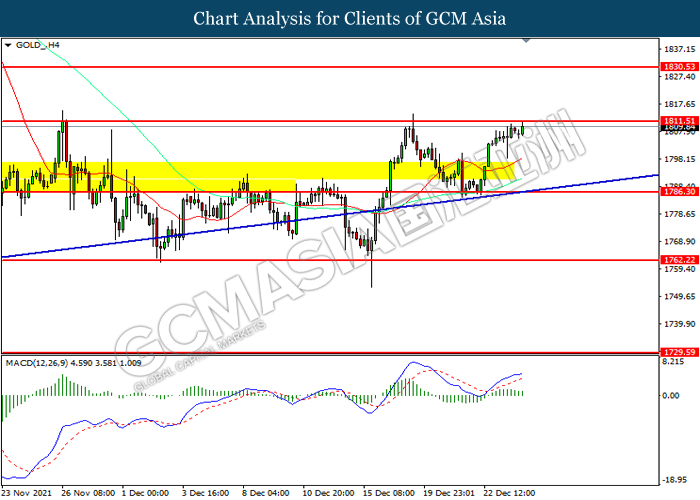Click the 1759.40 price axis value
The height and width of the screenshot is (500, 700).
coord(679,269)
